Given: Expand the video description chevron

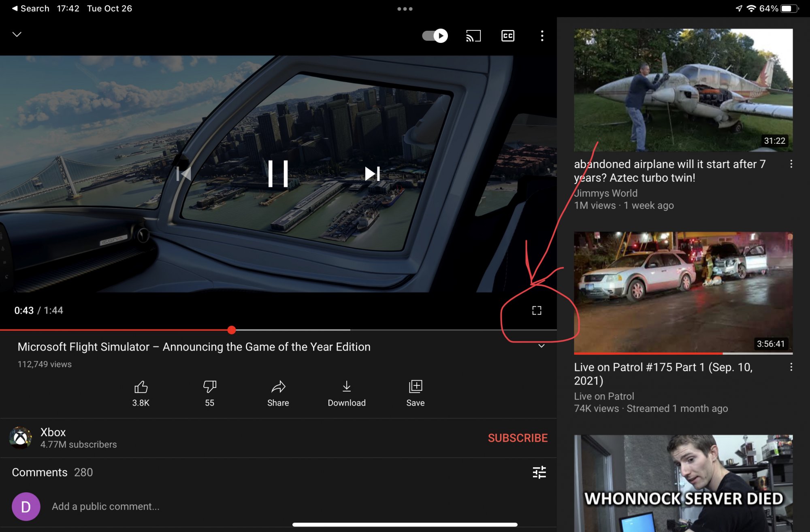Looking at the screenshot, I should [541, 346].
